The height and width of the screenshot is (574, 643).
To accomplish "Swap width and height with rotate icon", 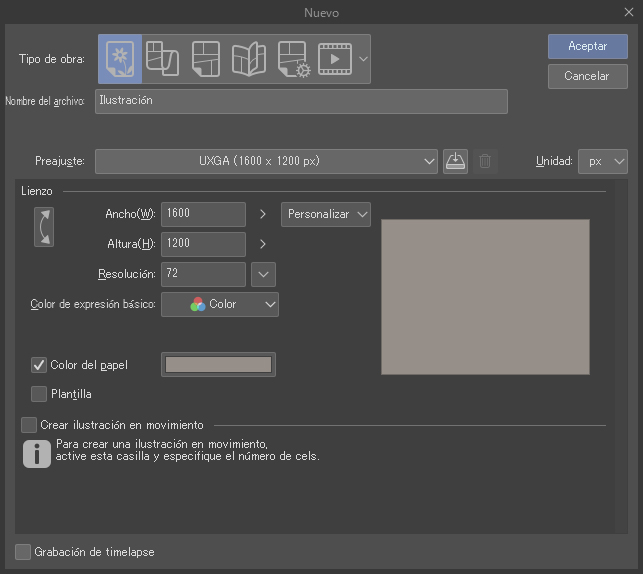I will (43, 227).
